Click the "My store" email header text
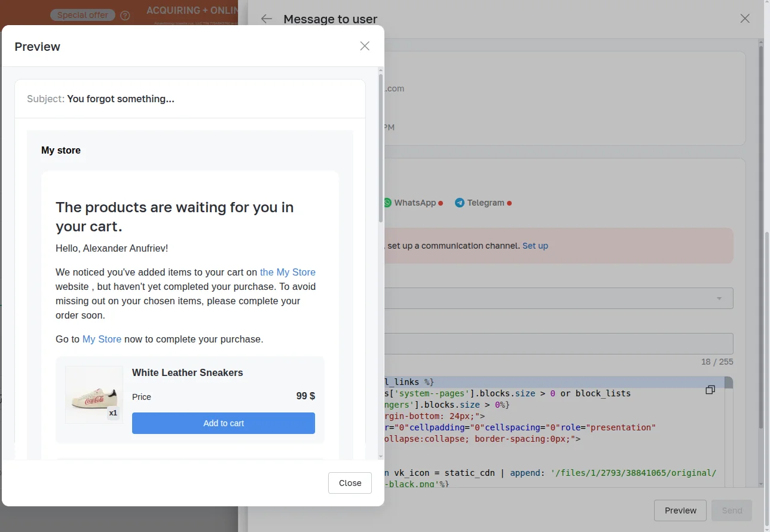Screen dimensions: 770x532 [x=61, y=150]
